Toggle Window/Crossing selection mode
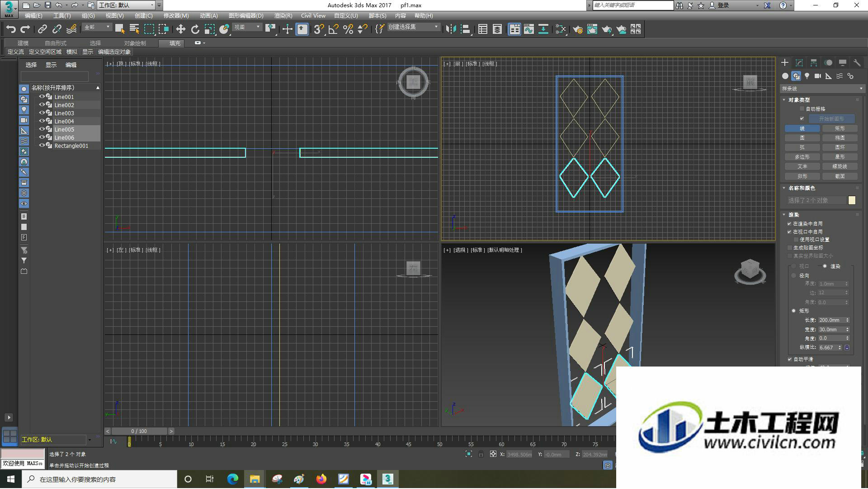 coord(163,29)
